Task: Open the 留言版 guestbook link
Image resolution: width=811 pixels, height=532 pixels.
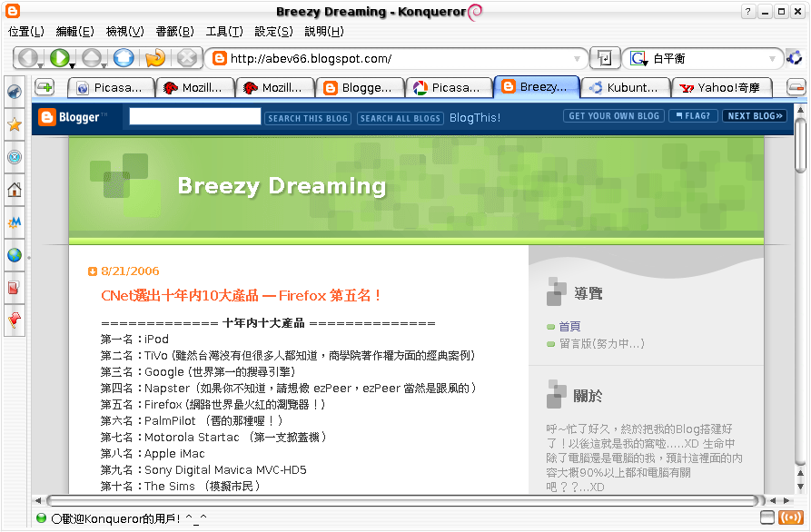Action: (601, 343)
